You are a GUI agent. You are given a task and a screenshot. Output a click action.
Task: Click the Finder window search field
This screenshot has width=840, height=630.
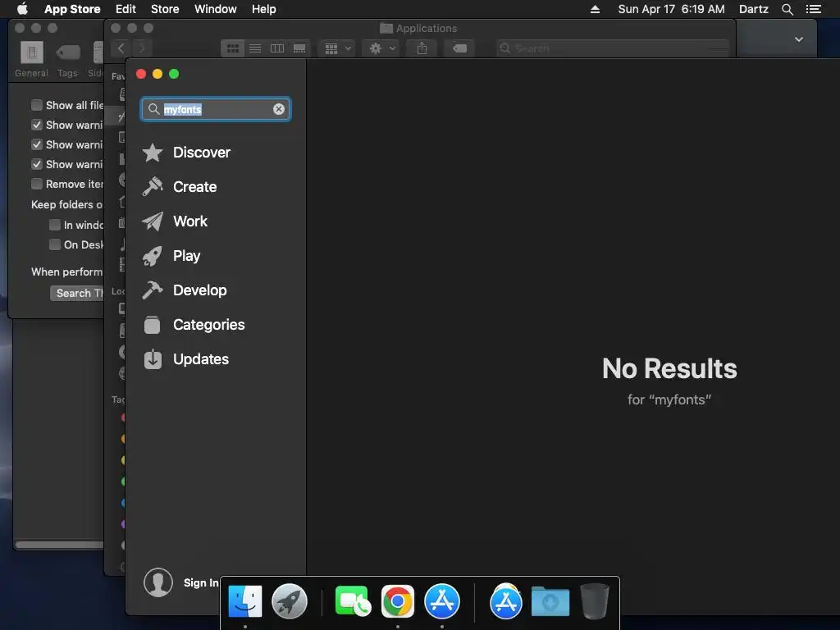(x=612, y=48)
